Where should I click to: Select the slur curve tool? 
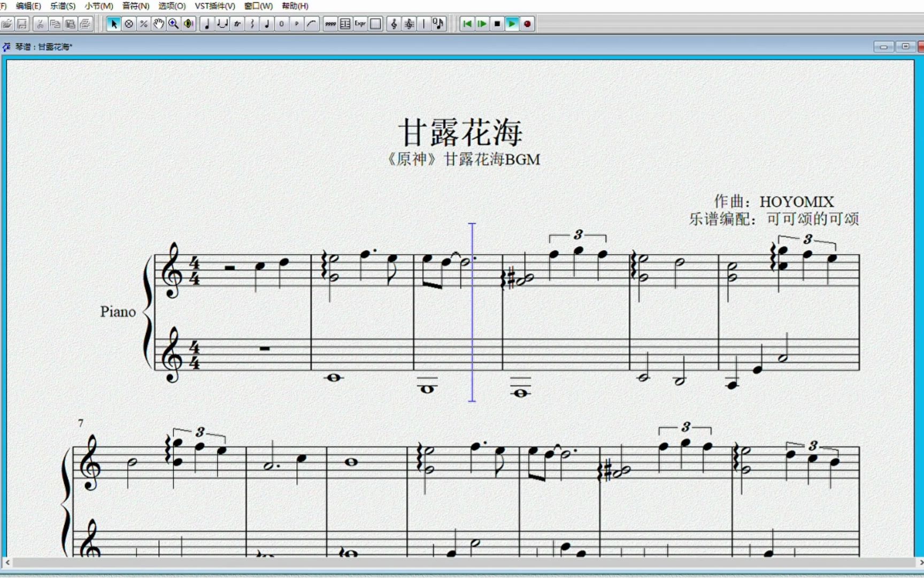tap(312, 24)
